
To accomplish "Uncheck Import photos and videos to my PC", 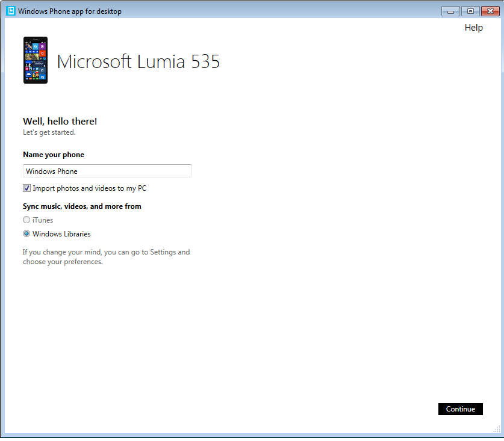I will pos(26,188).
